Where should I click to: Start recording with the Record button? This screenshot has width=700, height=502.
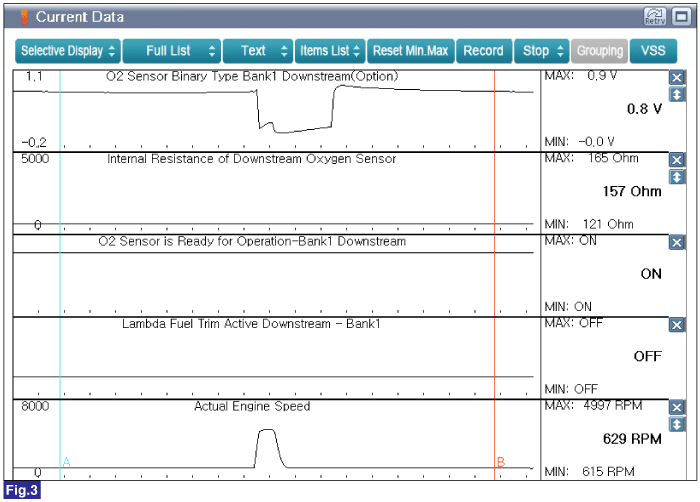483,51
